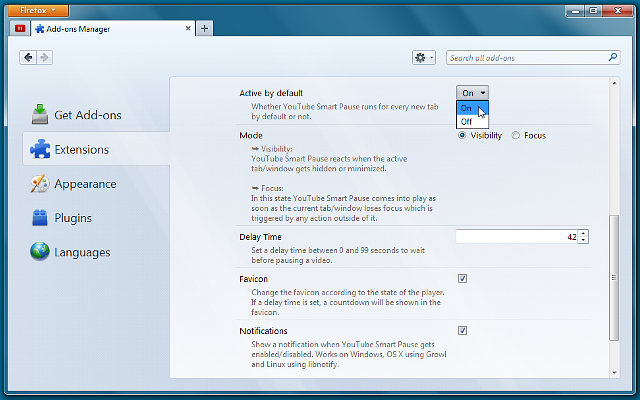Choose Off in the dropdown list
The width and height of the screenshot is (640, 400).
[x=472, y=122]
